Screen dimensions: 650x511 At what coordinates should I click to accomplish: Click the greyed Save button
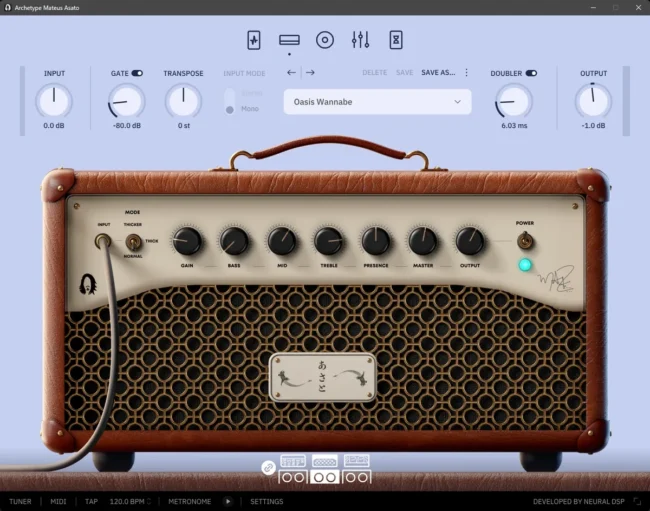[405, 73]
